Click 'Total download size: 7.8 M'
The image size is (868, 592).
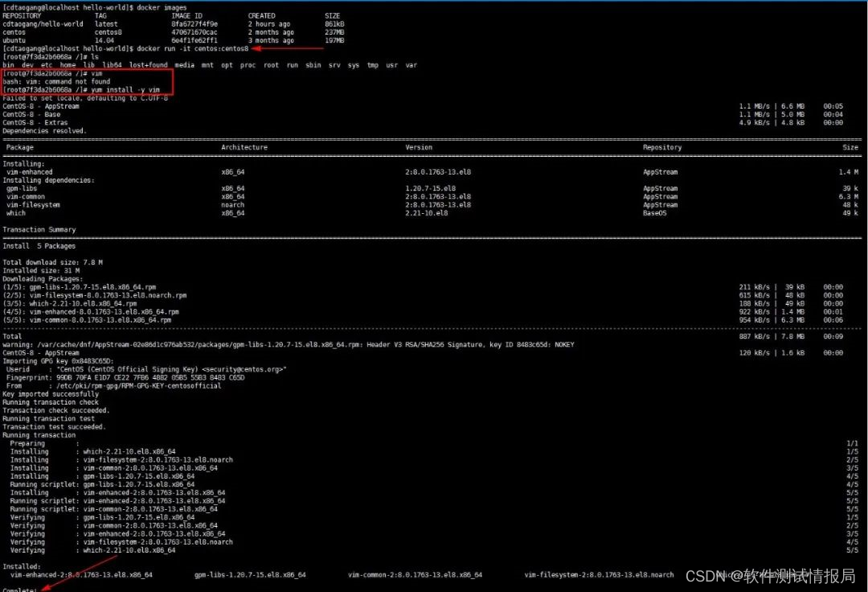52,262
